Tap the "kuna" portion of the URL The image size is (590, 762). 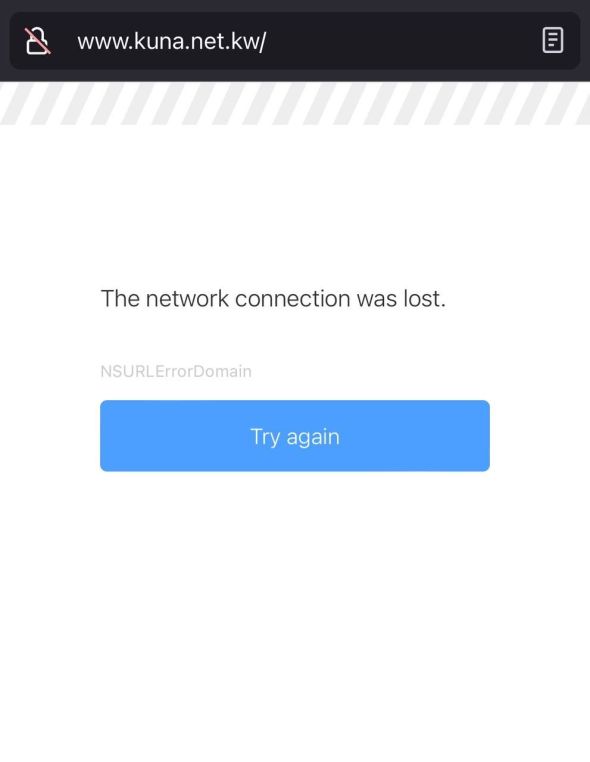160,41
